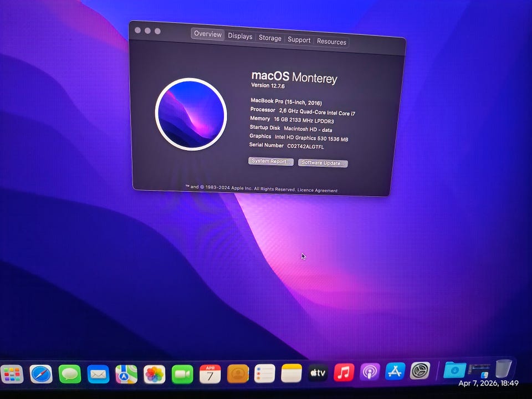Restore the minimized Finder window in Dock
This screenshot has width=532, height=399.
tap(479, 370)
